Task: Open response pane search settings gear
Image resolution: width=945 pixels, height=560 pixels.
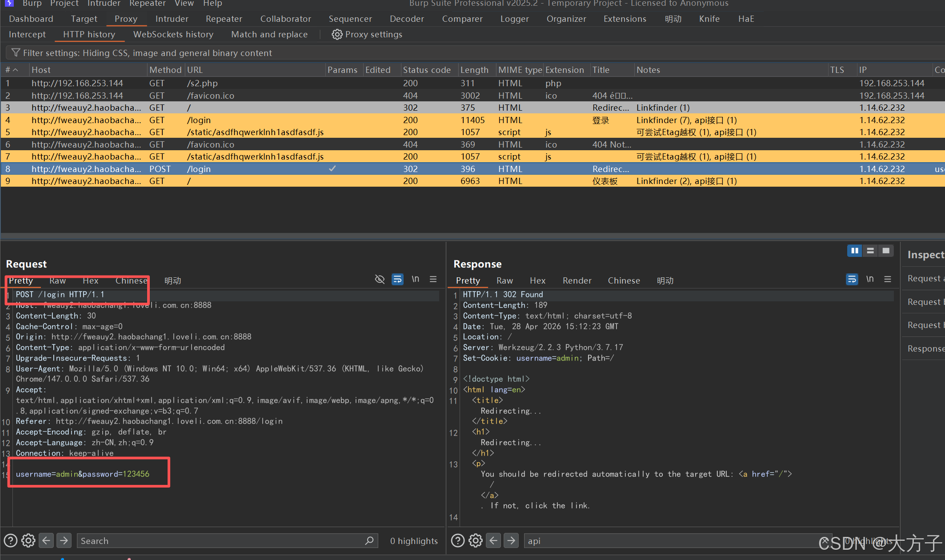Action: 476,540
